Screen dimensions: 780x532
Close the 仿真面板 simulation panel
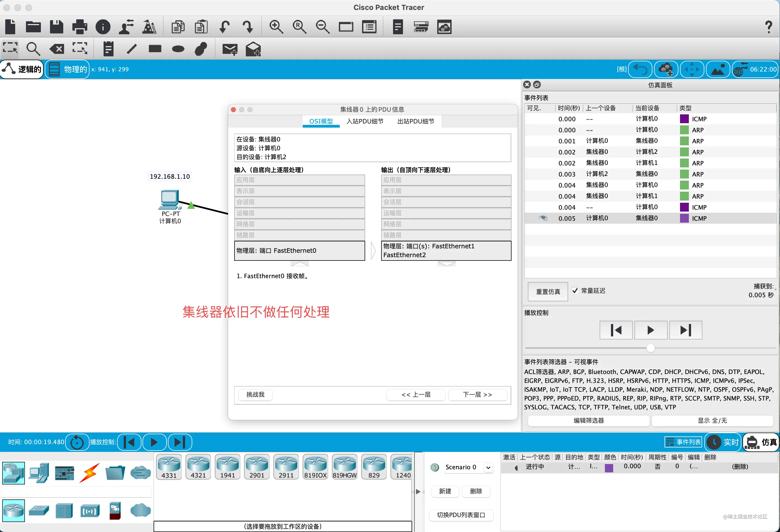(527, 85)
